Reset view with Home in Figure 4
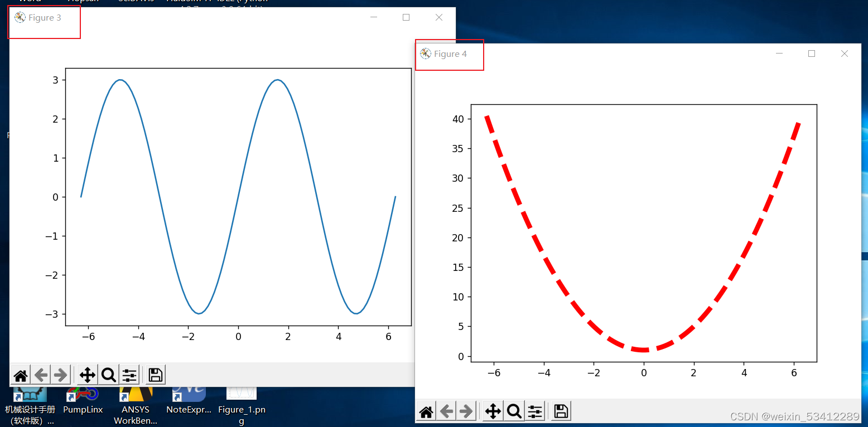The height and width of the screenshot is (427, 868). point(426,412)
